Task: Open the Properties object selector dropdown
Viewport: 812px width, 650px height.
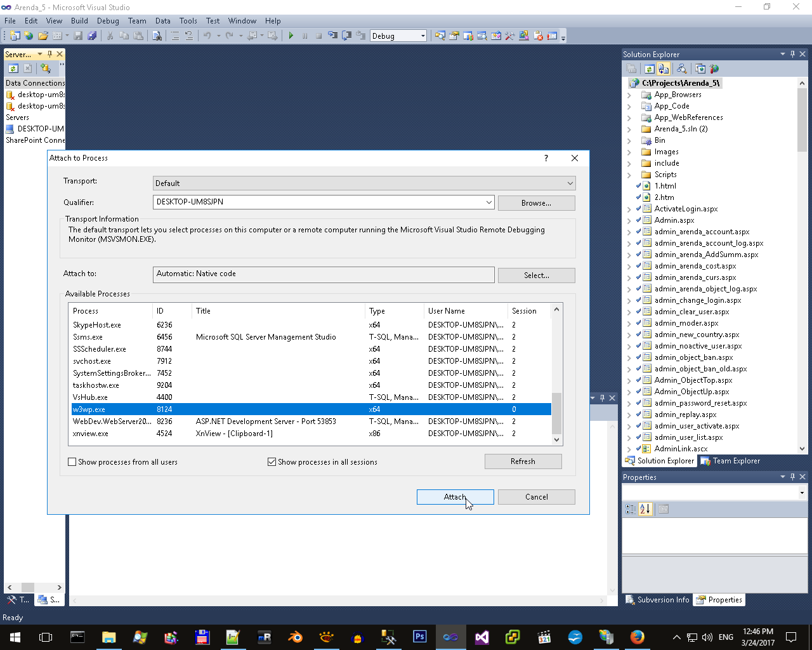Action: pyautogui.click(x=802, y=493)
